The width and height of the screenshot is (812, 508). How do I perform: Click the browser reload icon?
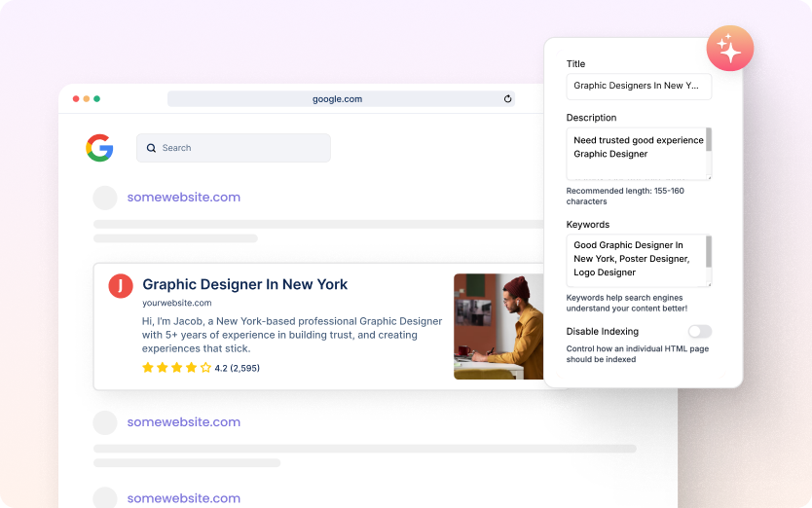click(x=507, y=98)
